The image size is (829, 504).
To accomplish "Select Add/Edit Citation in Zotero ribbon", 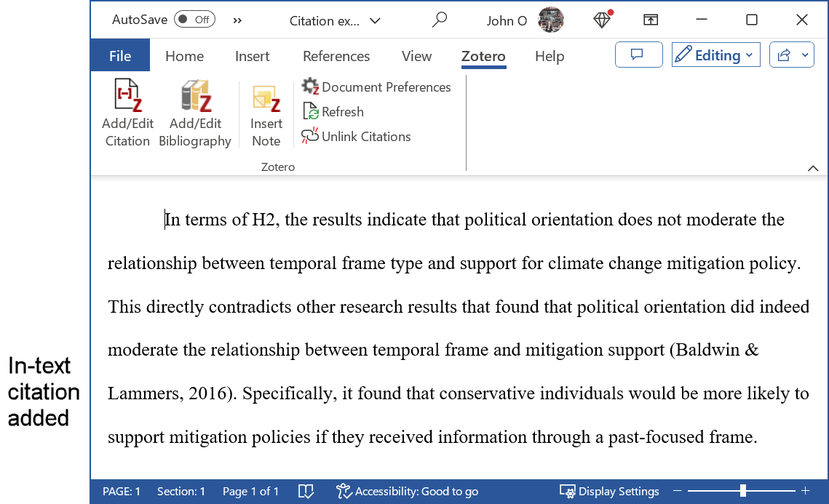I will tap(127, 113).
